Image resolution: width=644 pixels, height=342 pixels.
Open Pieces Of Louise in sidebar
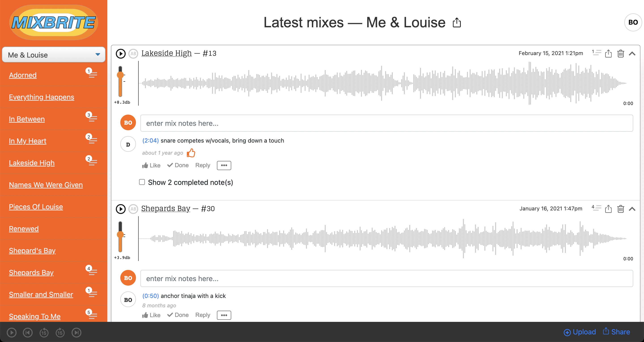[36, 207]
